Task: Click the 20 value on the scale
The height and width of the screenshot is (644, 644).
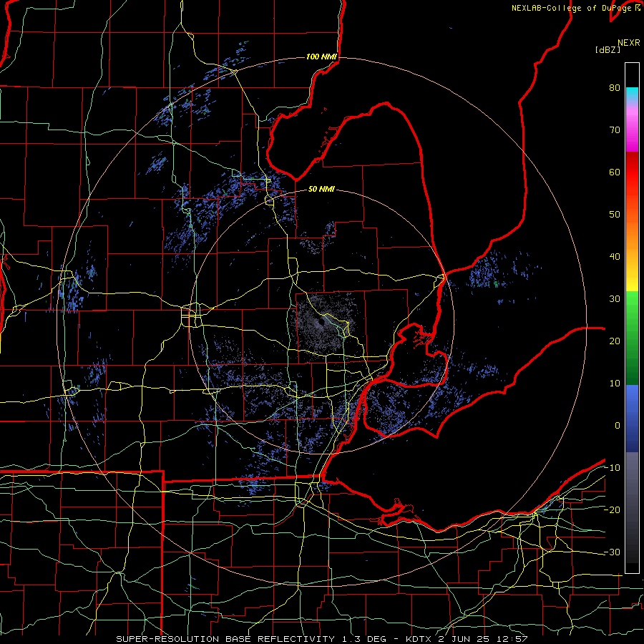Action: [x=615, y=341]
